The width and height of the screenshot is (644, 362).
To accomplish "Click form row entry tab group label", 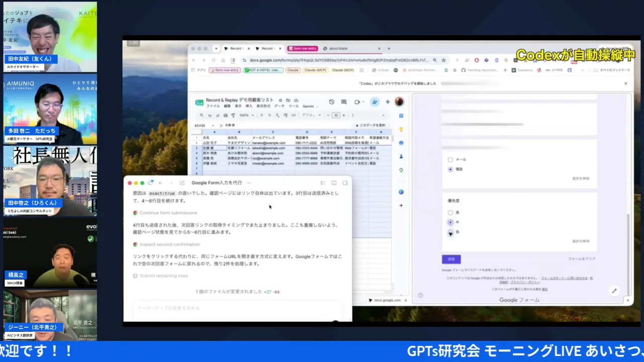I will click(x=303, y=48).
